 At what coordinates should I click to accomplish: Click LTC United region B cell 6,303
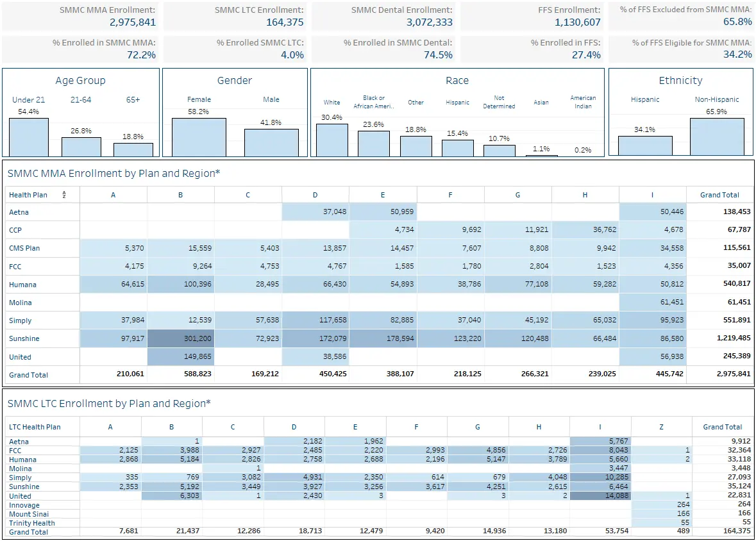coord(172,495)
